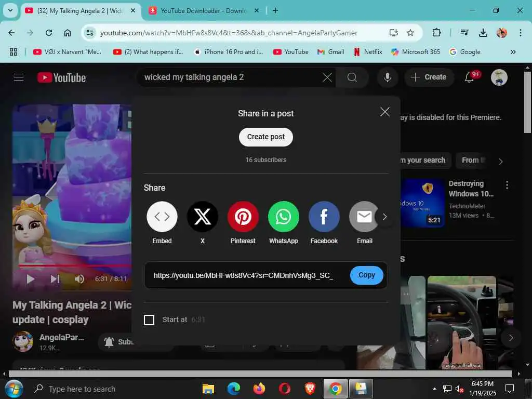The height and width of the screenshot is (399, 532).
Task: Mute the video player volume
Action: (79, 279)
